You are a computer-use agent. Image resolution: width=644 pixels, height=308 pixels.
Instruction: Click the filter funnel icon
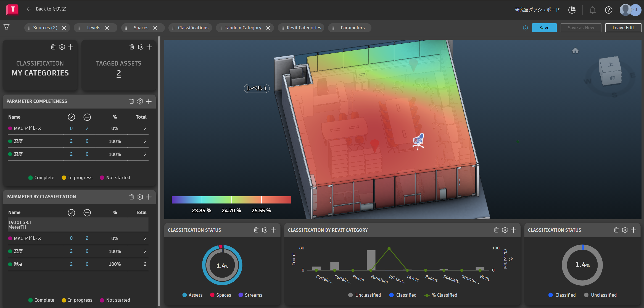(7, 27)
